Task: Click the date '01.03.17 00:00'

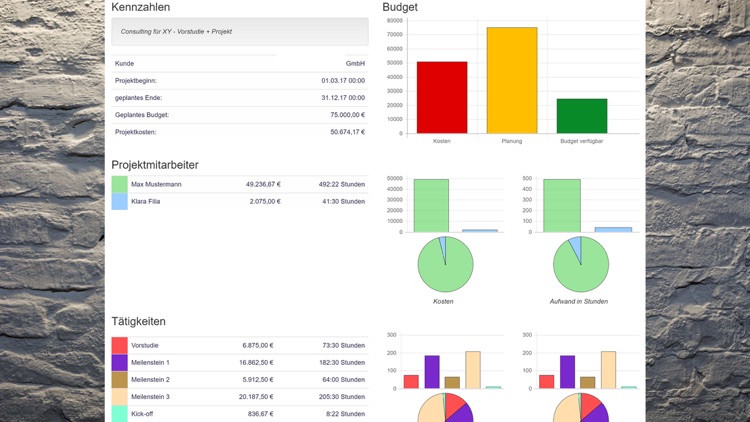Action: 343,81
